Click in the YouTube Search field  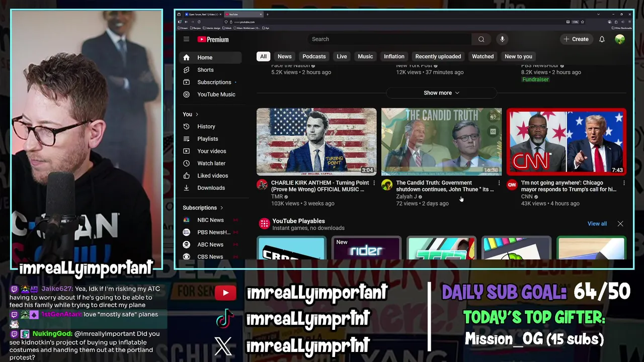390,39
